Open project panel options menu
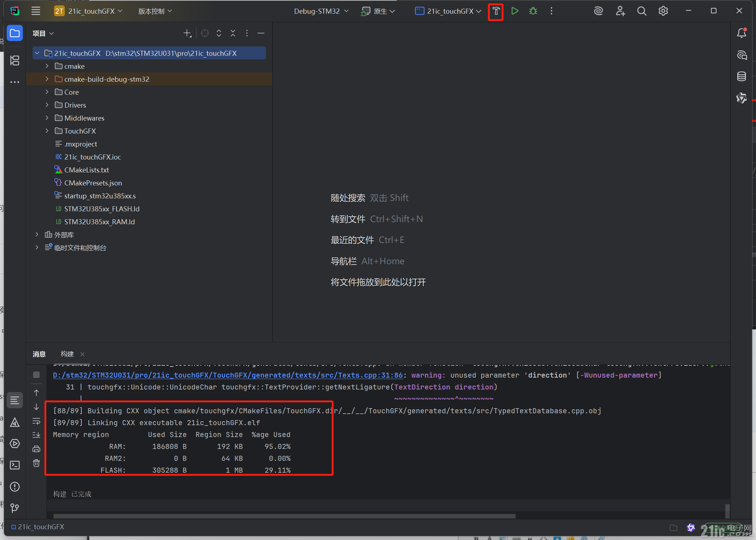Image resolution: width=756 pixels, height=540 pixels. pos(247,33)
